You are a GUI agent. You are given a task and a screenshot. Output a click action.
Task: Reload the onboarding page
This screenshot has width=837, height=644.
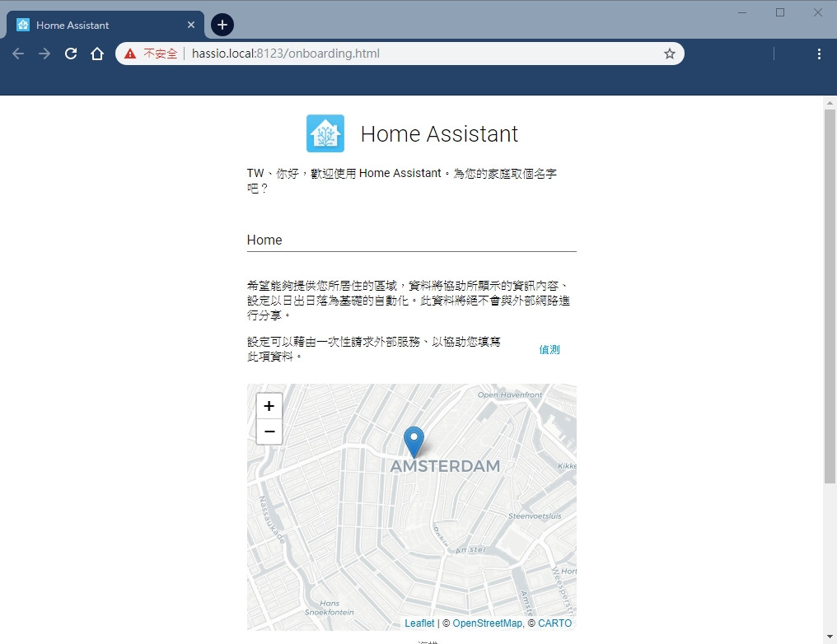(71, 54)
